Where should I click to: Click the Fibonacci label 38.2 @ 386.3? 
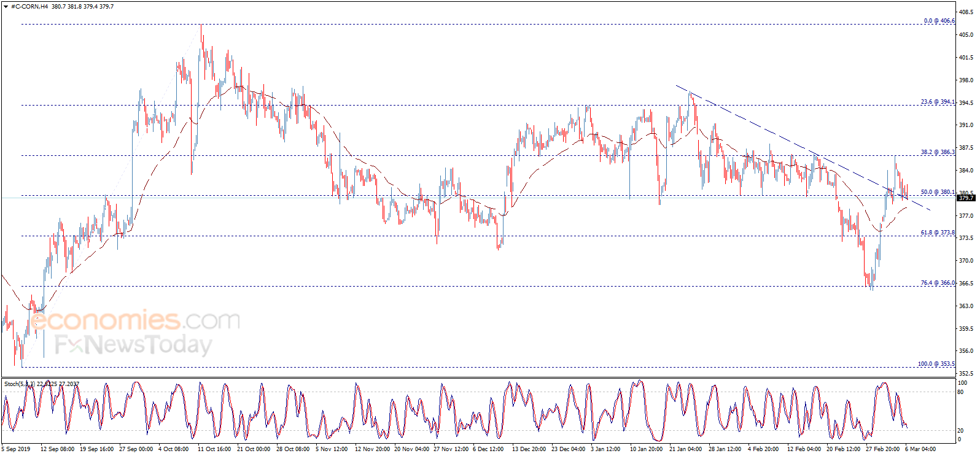point(938,152)
